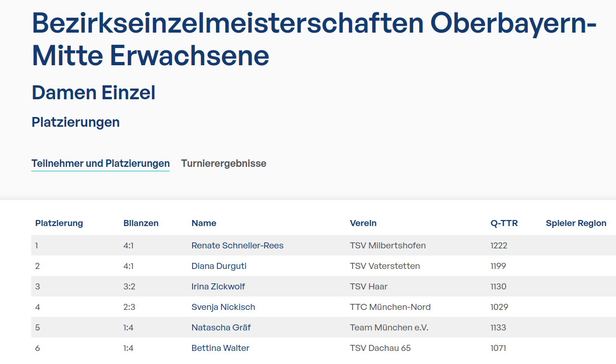The height and width of the screenshot is (364, 616).
Task: Click the TSV Dachau 65 club cell
Action: pyautogui.click(x=380, y=348)
